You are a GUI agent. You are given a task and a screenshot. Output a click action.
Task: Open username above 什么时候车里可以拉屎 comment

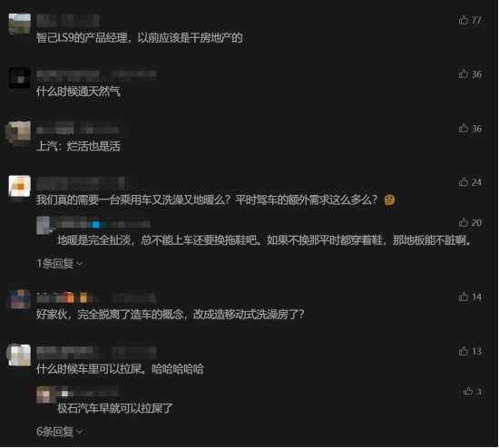tap(96, 353)
